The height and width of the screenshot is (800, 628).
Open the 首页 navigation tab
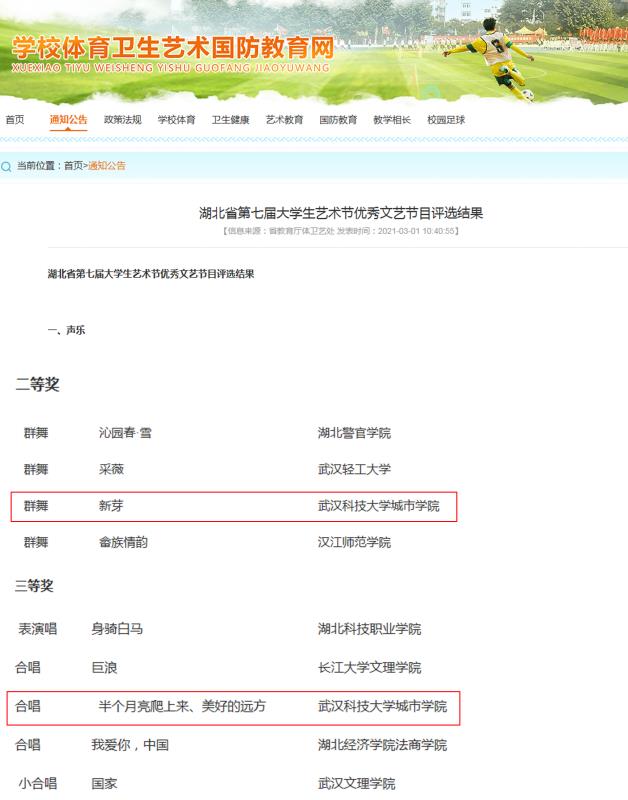(15, 120)
